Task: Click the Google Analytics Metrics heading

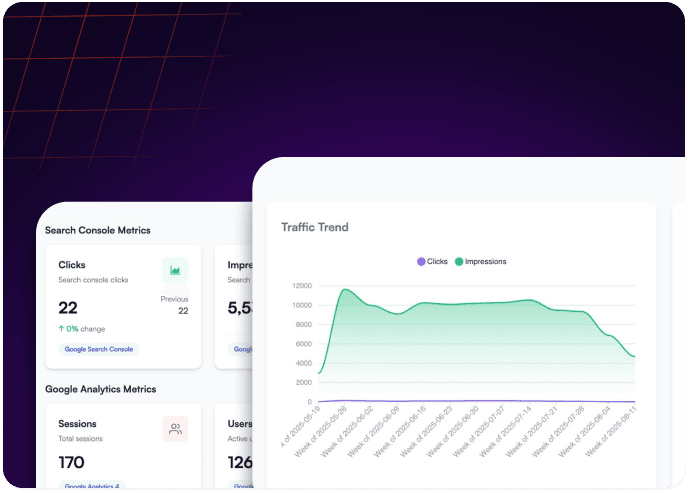Action: 100,389
